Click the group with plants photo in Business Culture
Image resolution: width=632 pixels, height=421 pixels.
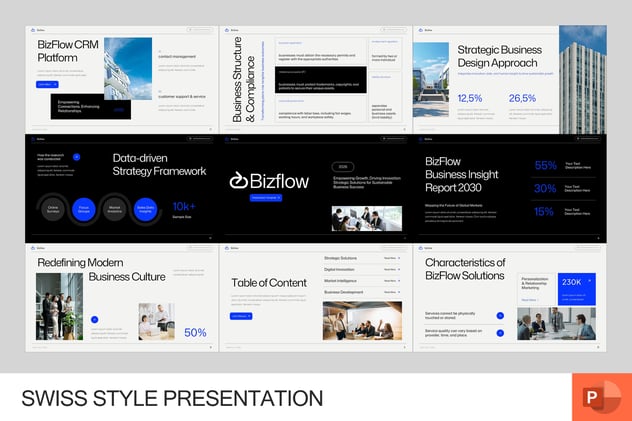tap(60, 307)
